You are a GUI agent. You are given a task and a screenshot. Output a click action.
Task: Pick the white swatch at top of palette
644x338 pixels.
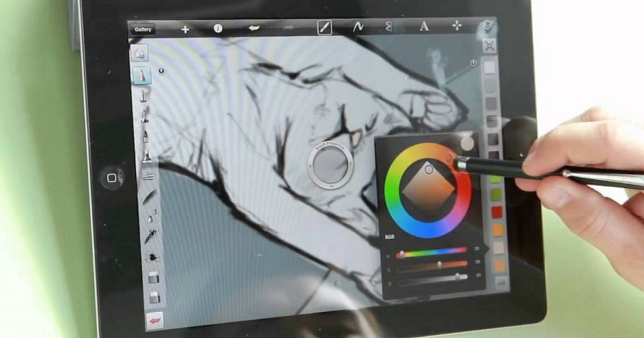coord(489,68)
